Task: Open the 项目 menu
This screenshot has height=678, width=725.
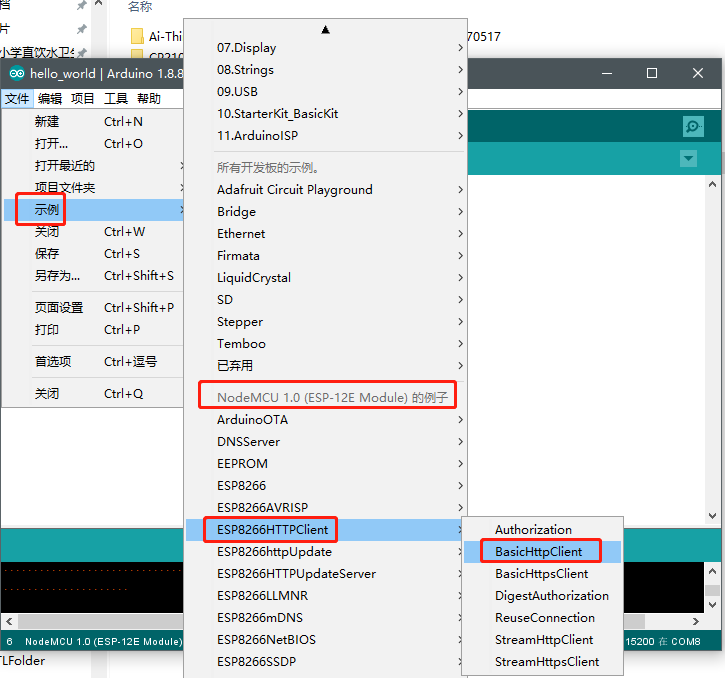Action: (x=83, y=99)
